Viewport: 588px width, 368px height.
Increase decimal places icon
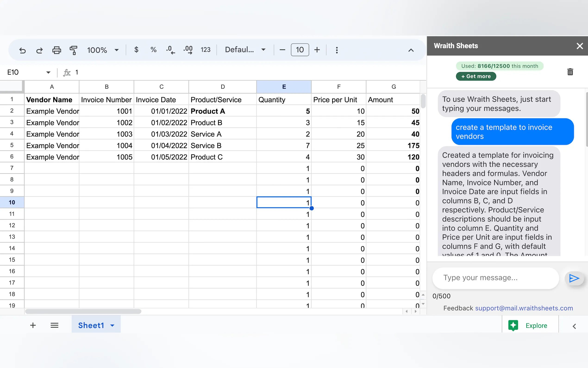pos(188,50)
